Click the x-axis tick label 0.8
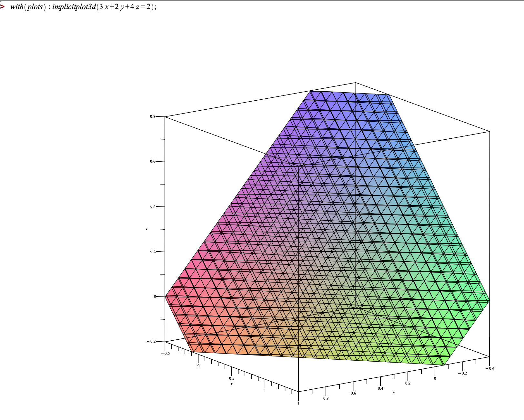 (326, 398)
